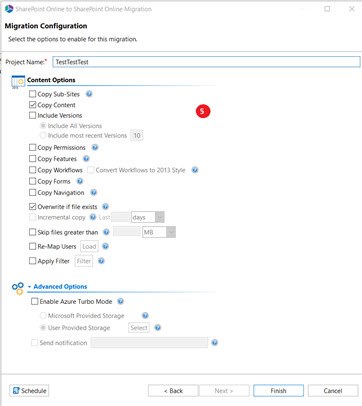Show help for Microsoft Provided Storage
Image resolution: width=362 pixels, height=406 pixels.
coord(145,316)
